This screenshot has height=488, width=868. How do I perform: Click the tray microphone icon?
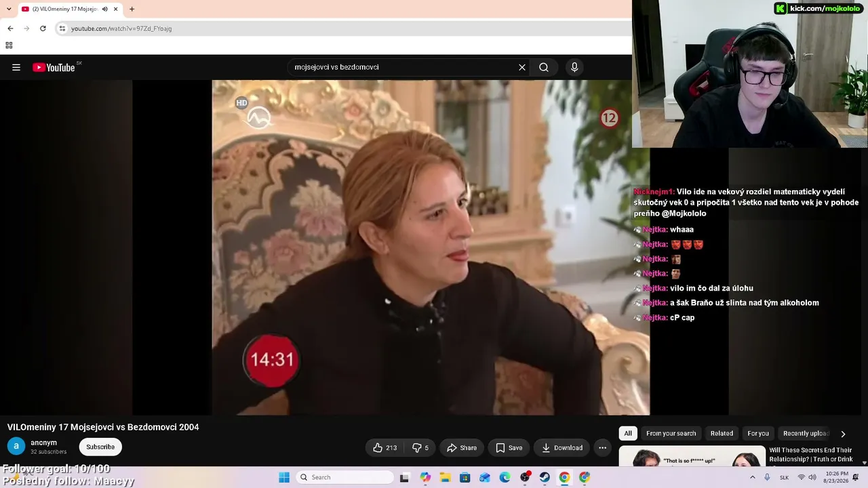click(767, 477)
